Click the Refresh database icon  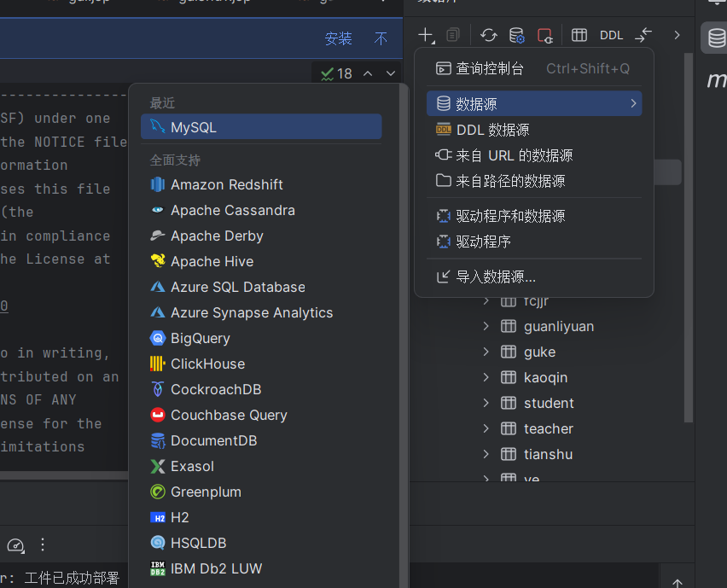pyautogui.click(x=488, y=35)
